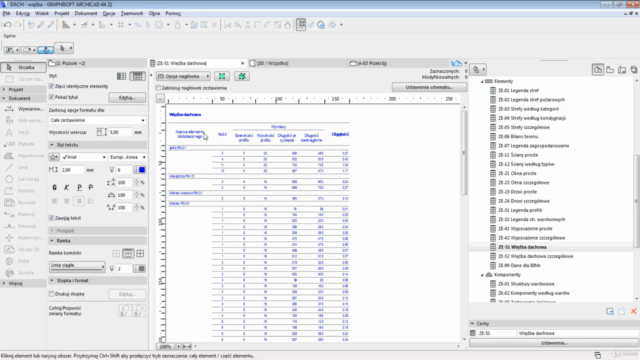Click the Undo icon in toolbar
The width and height of the screenshot is (640, 360).
pyautogui.click(x=7, y=25)
